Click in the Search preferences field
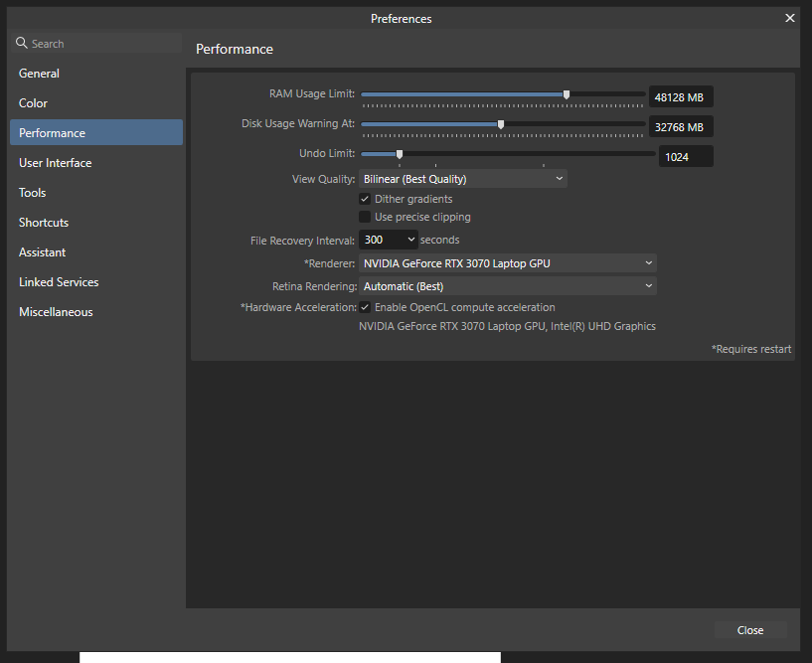 99,44
